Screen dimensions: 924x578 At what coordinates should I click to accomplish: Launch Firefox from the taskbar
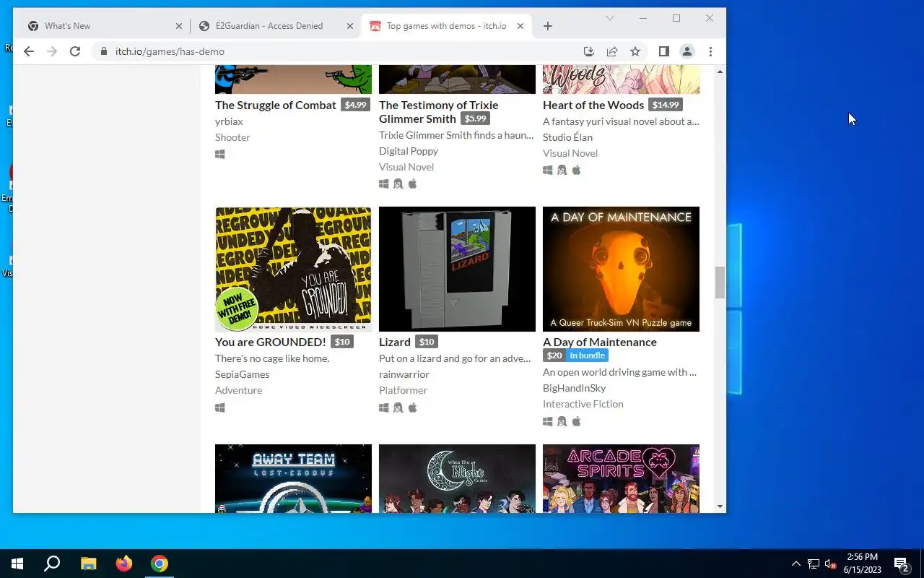tap(124, 564)
